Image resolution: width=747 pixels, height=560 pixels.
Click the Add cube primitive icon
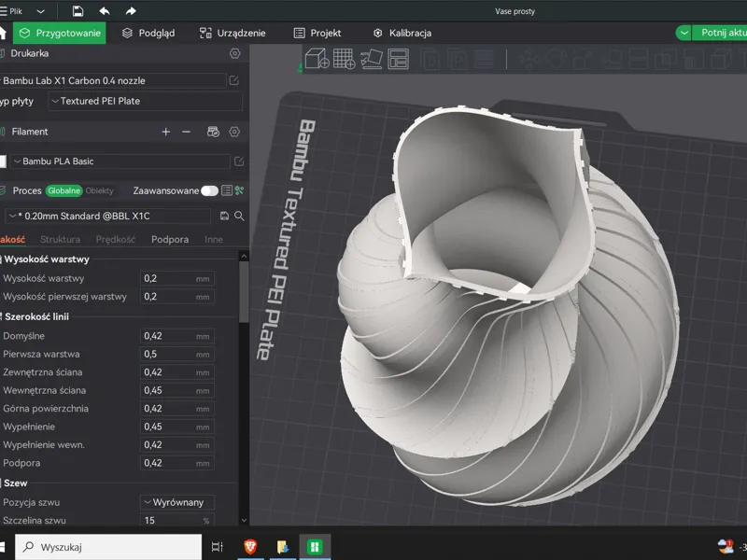tap(317, 59)
